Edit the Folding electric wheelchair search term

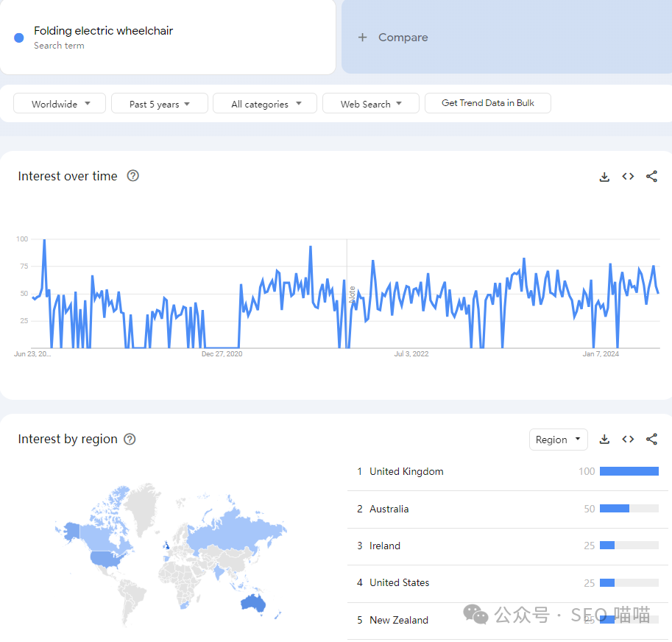103,32
